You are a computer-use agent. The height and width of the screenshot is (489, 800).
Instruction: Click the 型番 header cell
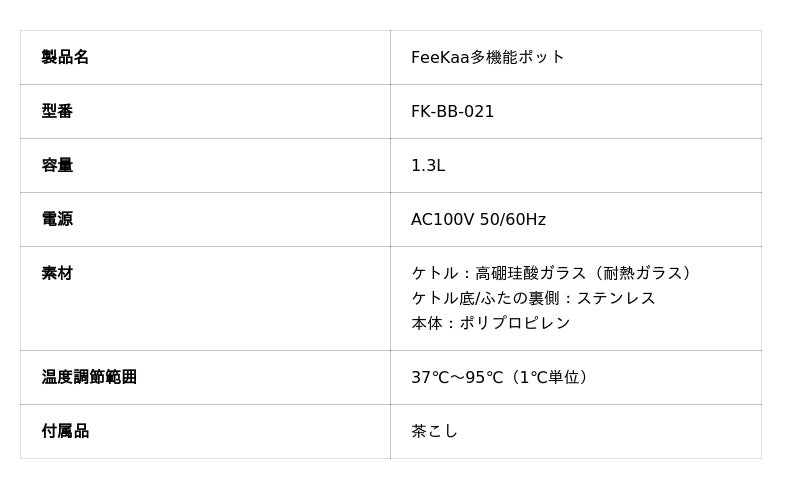[57, 111]
